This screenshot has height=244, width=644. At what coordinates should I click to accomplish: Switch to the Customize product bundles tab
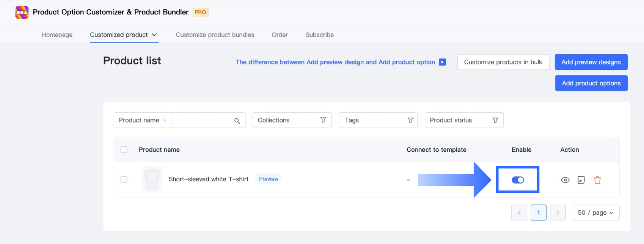tap(215, 35)
